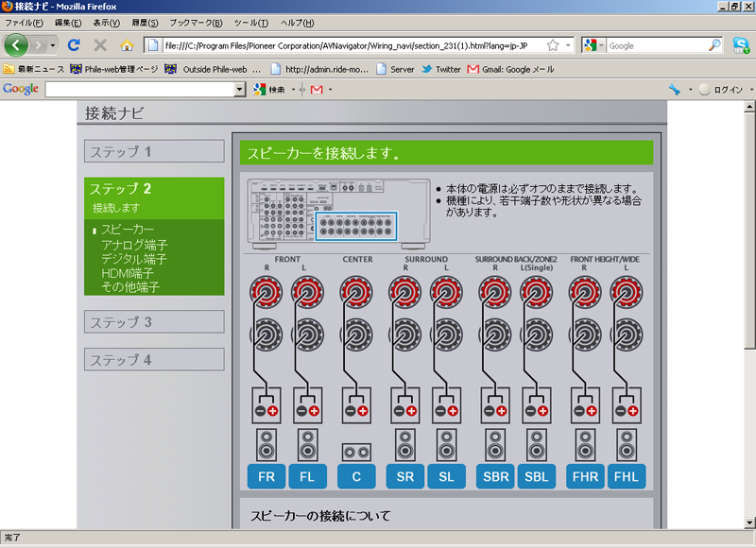Click the search magnifier icon in search box

click(x=714, y=45)
